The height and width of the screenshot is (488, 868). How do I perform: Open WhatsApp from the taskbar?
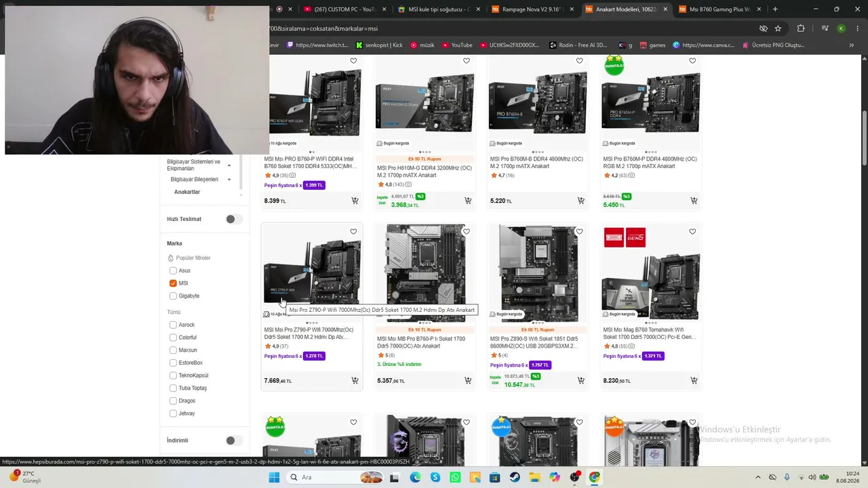click(x=455, y=477)
